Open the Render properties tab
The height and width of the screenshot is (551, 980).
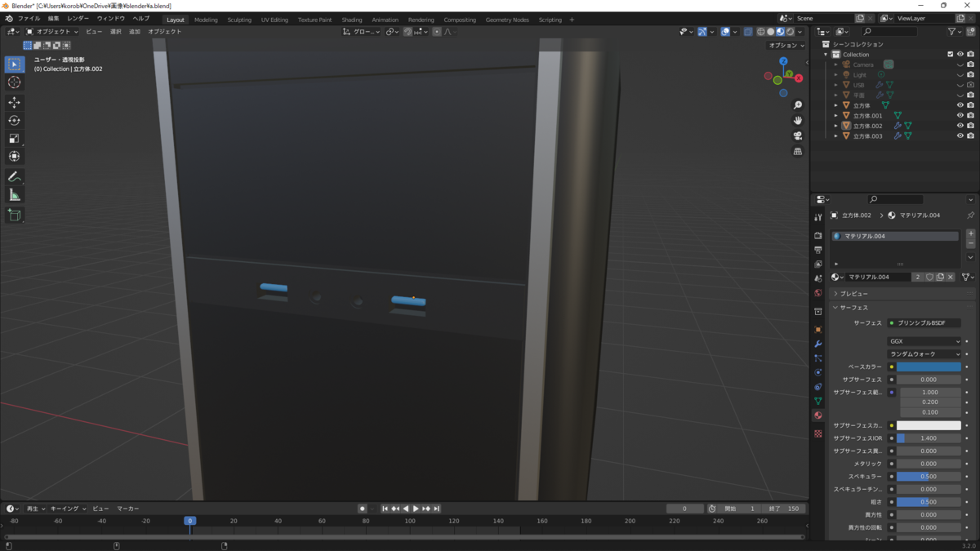coord(818,236)
